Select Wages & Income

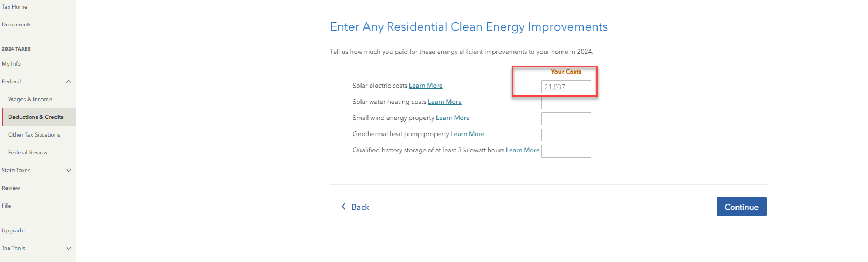[x=30, y=100]
